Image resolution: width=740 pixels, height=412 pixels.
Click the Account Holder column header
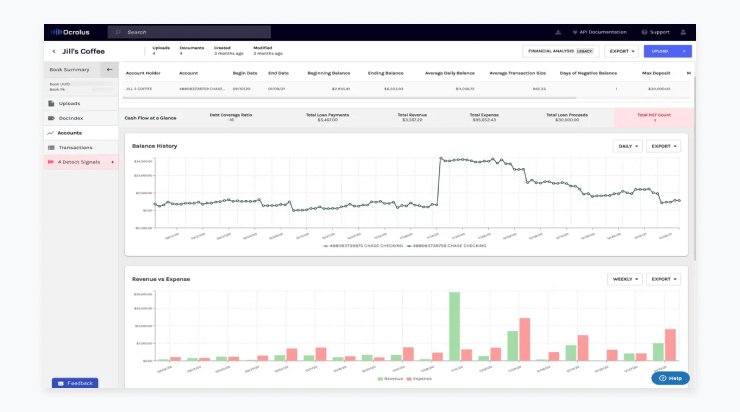coord(143,73)
